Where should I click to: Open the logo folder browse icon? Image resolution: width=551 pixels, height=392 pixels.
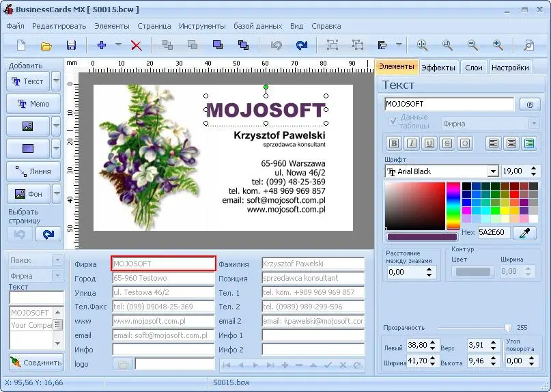[123, 364]
